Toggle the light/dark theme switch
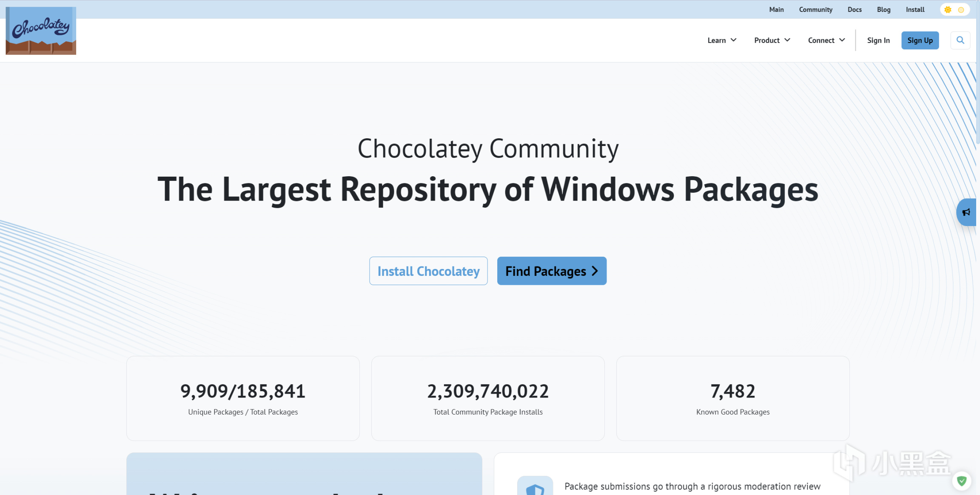This screenshot has width=980, height=495. point(954,9)
